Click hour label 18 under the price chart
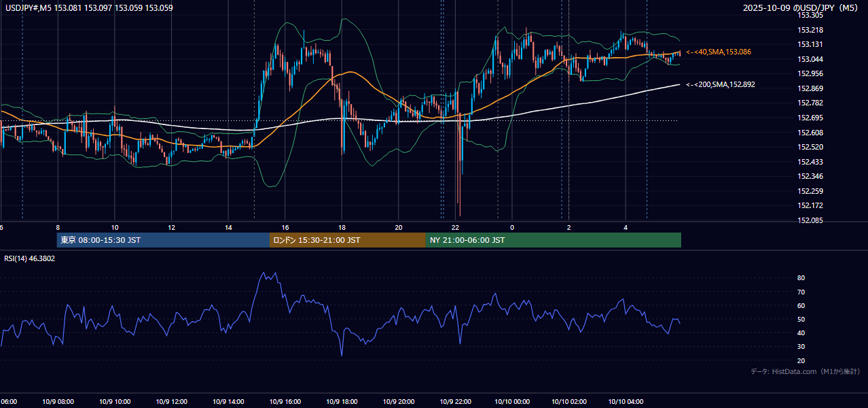This screenshot has height=408, width=868. tap(342, 228)
